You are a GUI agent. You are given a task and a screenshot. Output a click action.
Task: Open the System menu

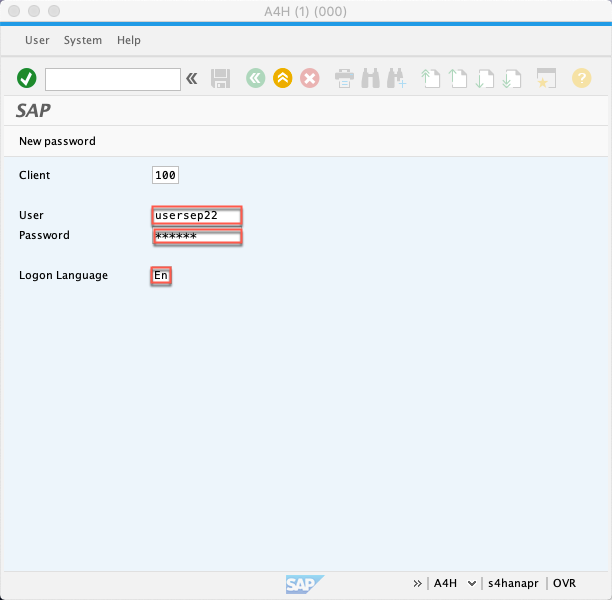[82, 40]
